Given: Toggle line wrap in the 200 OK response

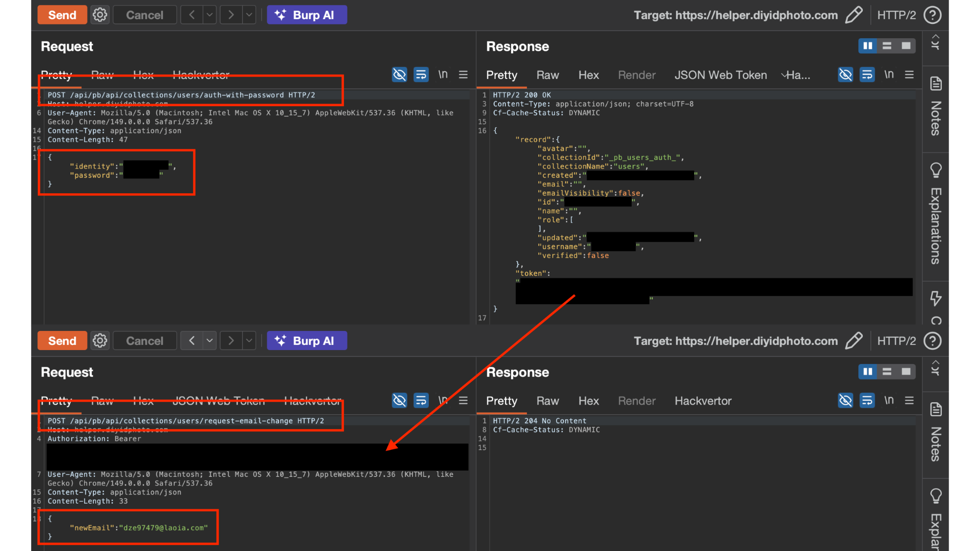Looking at the screenshot, I should 867,75.
